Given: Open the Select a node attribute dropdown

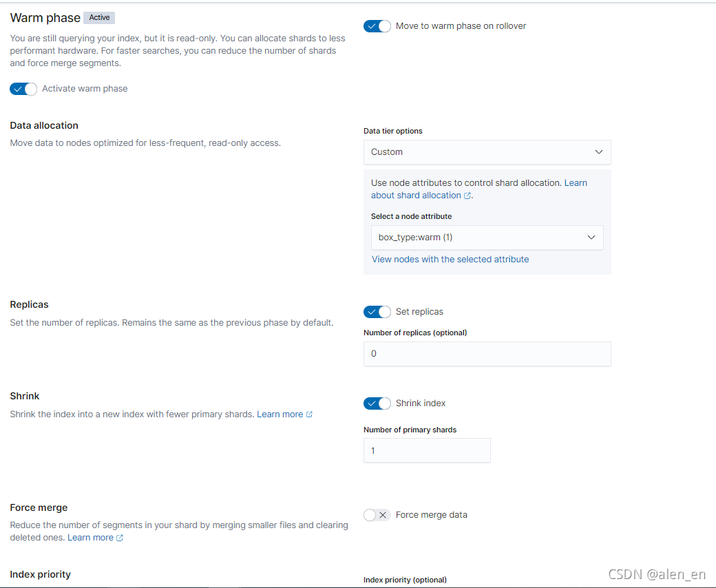Looking at the screenshot, I should [487, 238].
